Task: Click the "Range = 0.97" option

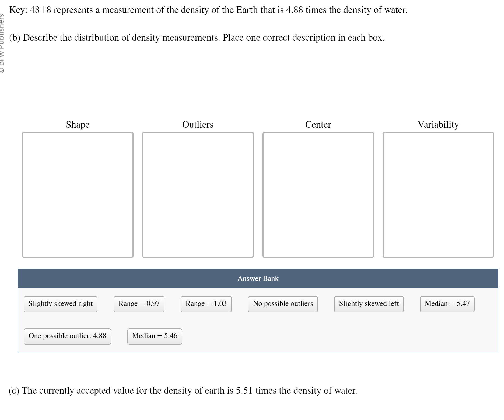Action: coord(139,304)
